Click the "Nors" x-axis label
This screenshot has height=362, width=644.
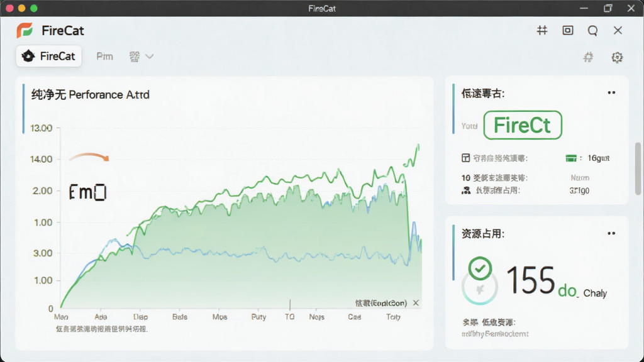click(317, 317)
